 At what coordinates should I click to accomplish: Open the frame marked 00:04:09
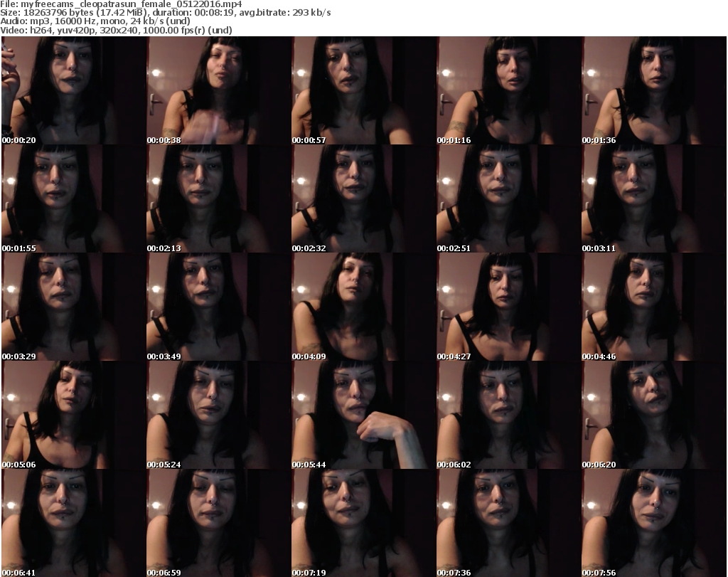click(x=362, y=307)
